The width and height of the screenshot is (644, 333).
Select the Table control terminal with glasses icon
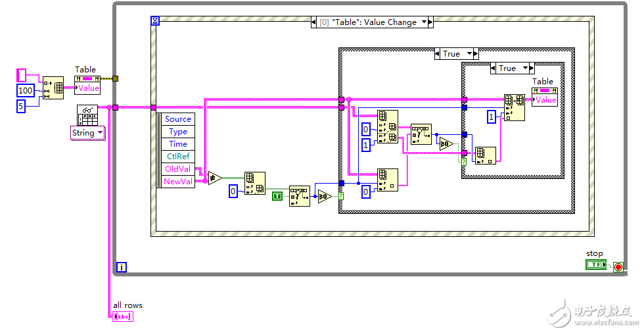(x=87, y=116)
